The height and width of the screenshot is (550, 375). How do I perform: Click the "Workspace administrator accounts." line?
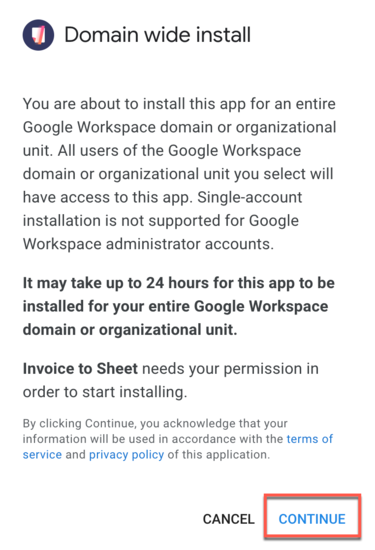[148, 244]
